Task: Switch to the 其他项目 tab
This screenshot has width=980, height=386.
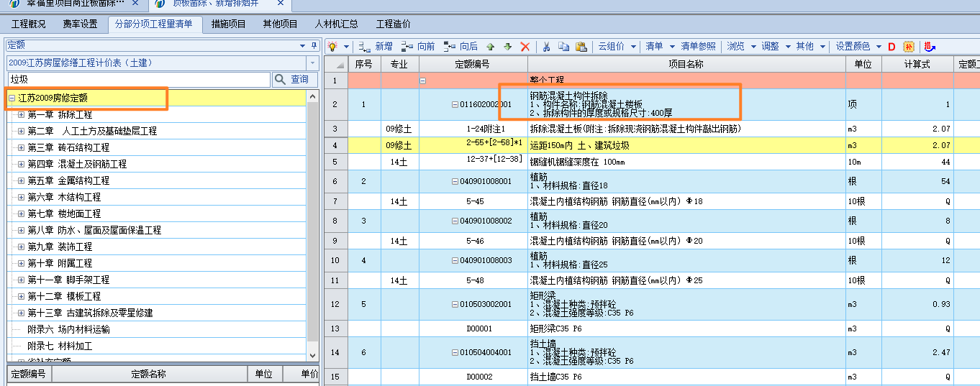Action: 280,24
